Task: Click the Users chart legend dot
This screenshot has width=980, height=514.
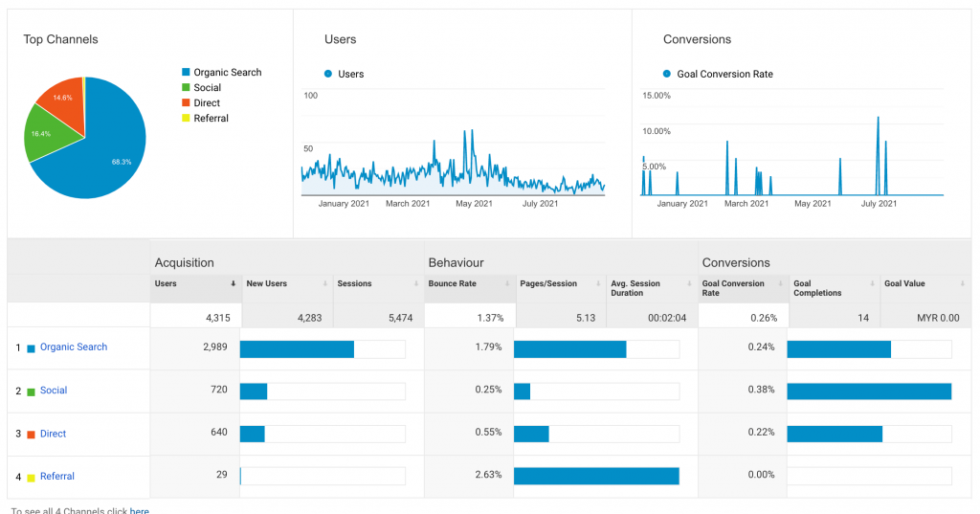Action: (328, 74)
